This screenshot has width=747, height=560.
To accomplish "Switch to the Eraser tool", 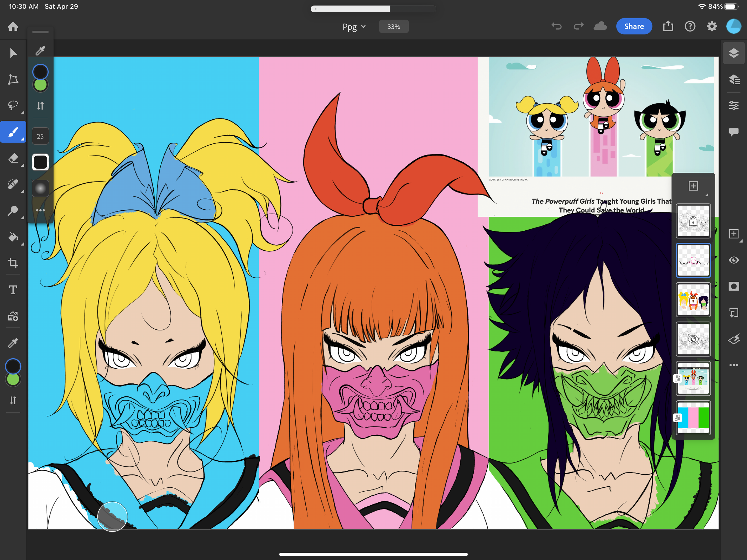I will click(x=13, y=158).
